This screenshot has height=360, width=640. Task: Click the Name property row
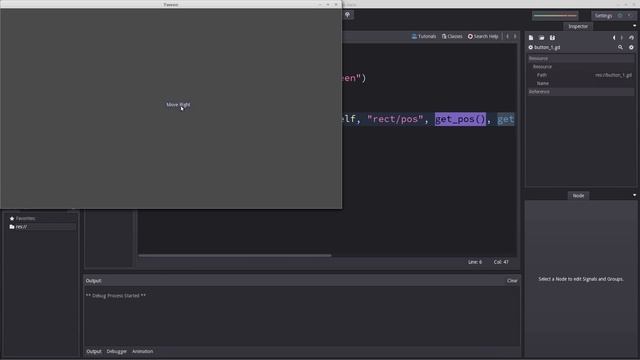(x=580, y=83)
